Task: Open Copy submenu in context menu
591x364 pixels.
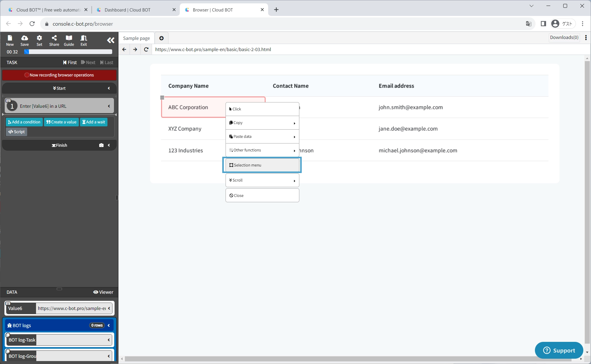Action: point(262,123)
